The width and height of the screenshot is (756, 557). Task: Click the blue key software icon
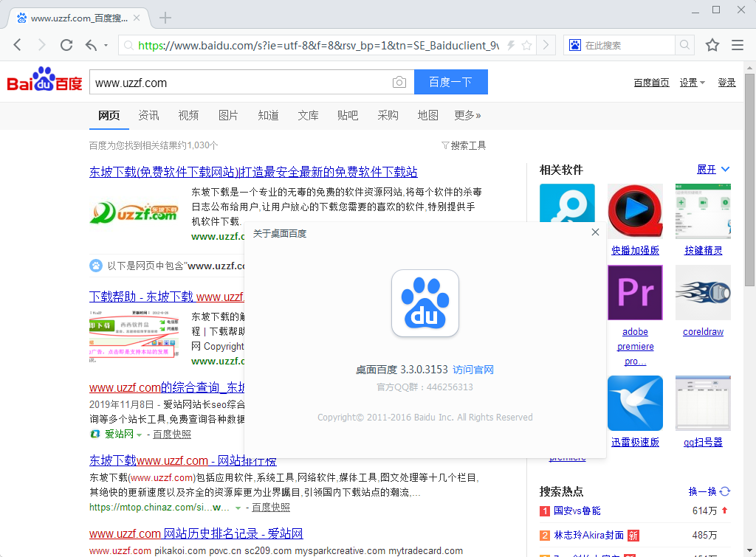(567, 203)
